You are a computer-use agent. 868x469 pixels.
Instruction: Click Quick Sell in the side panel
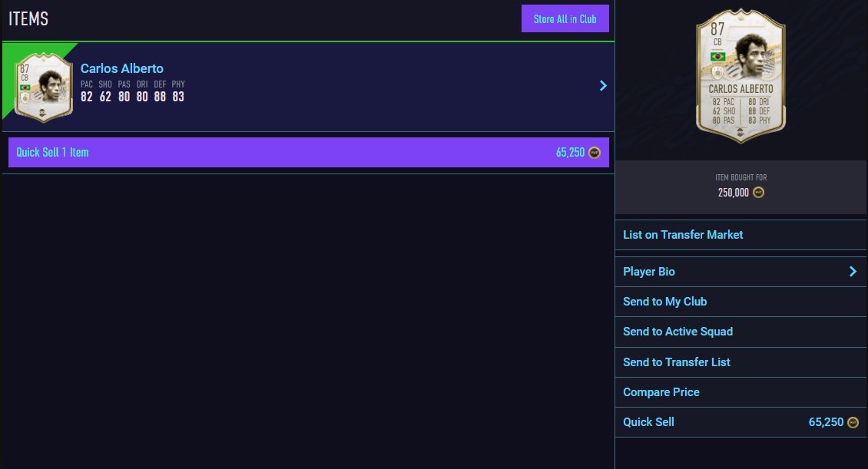740,422
